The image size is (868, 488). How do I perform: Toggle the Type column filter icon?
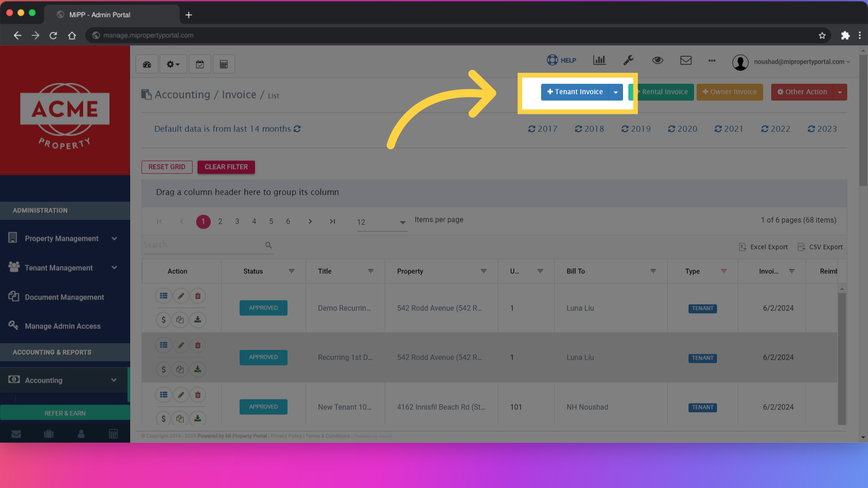click(x=724, y=271)
